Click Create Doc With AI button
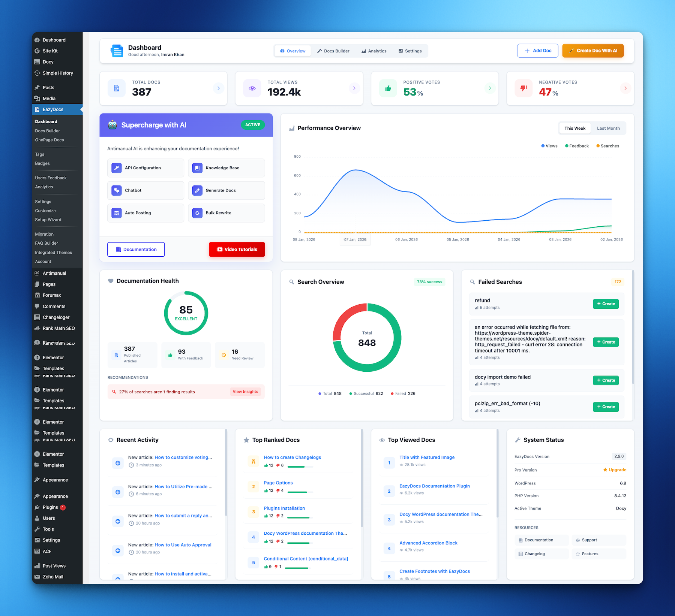 (x=592, y=50)
